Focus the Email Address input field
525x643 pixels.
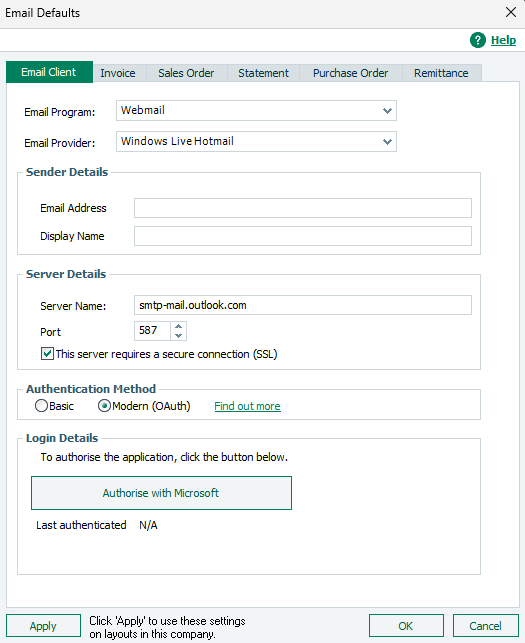click(x=303, y=208)
